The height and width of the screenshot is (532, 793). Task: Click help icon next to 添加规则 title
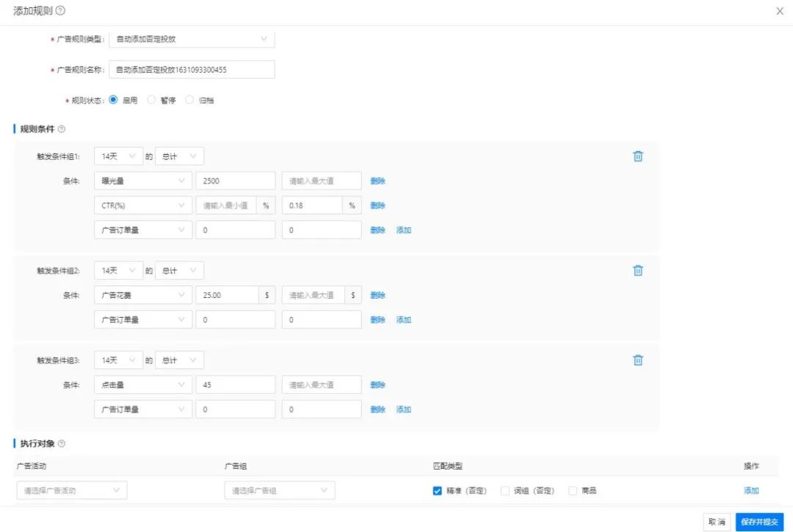(x=60, y=10)
